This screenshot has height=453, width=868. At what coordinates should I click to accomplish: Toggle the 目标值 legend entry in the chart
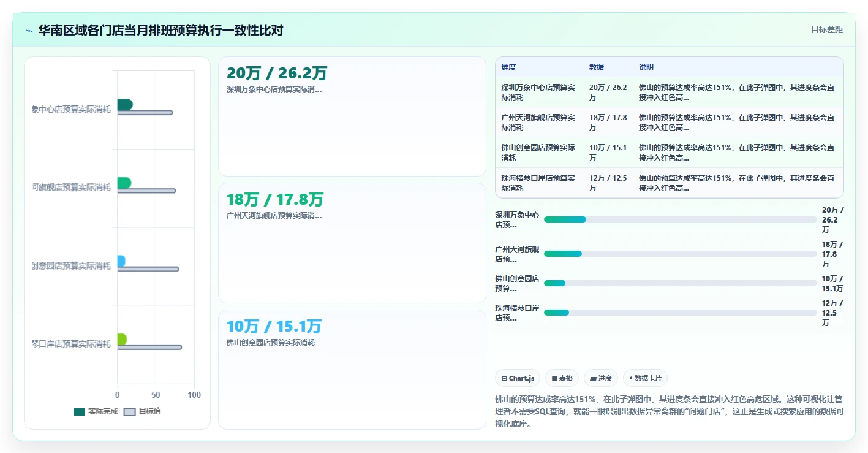click(x=143, y=411)
